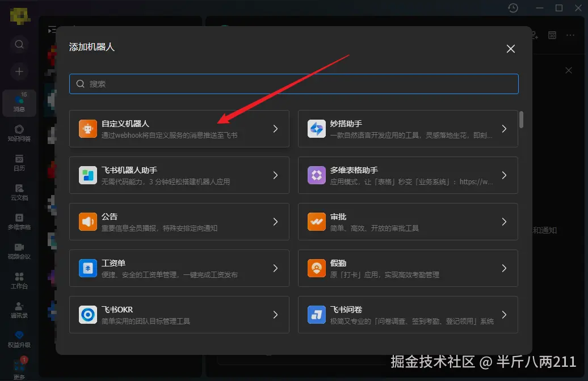Select the 自定义机器人 title text
This screenshot has width=588, height=381.
pyautogui.click(x=125, y=124)
